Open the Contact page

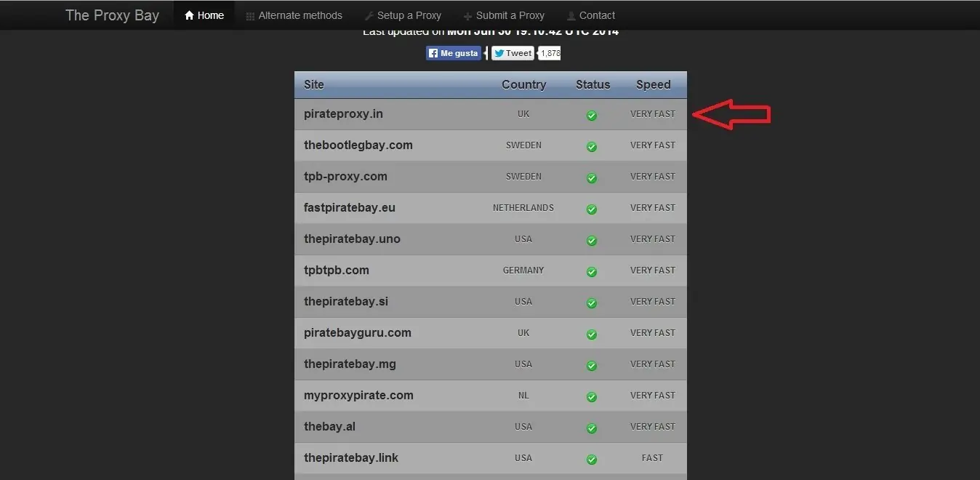tap(590, 15)
